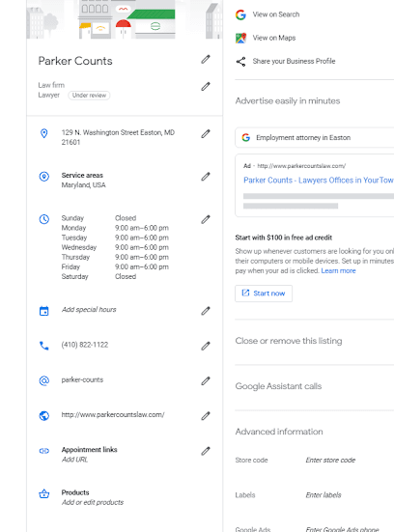Edit the Washington Street address pencil
Image resolution: width=394 pixels, height=532 pixels.
206,133
